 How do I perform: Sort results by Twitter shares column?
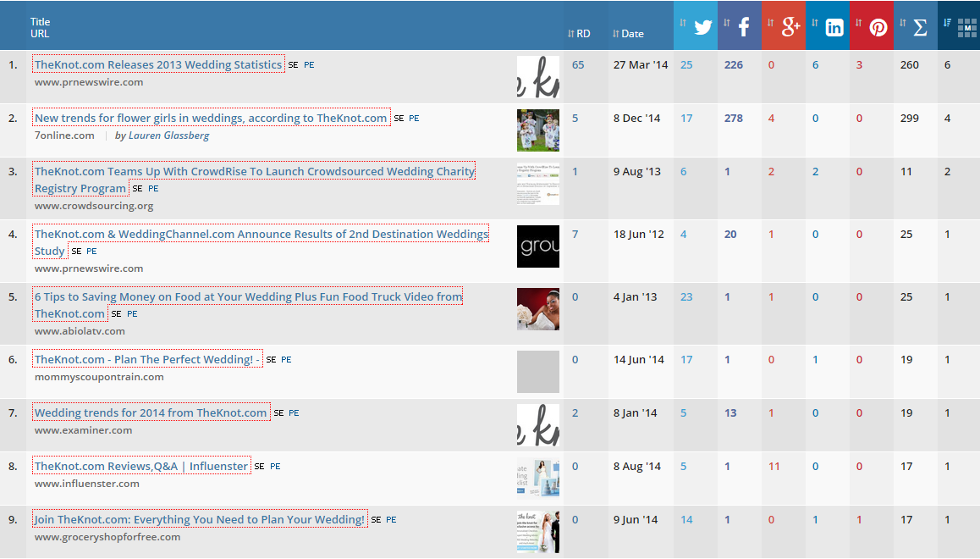696,25
